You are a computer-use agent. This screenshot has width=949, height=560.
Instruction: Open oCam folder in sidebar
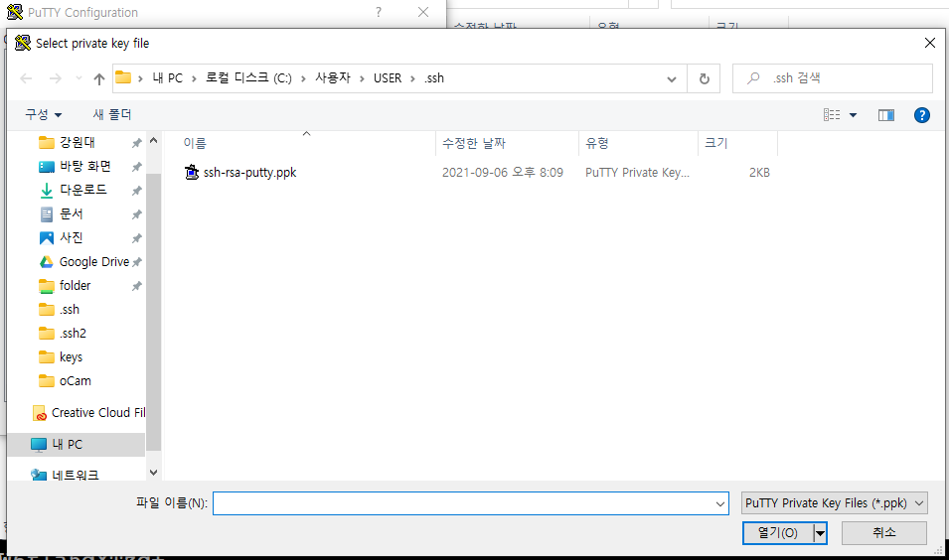click(x=76, y=381)
